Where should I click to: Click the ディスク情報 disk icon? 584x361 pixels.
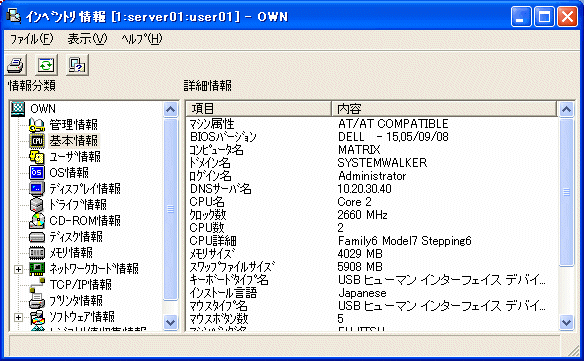coord(37,237)
